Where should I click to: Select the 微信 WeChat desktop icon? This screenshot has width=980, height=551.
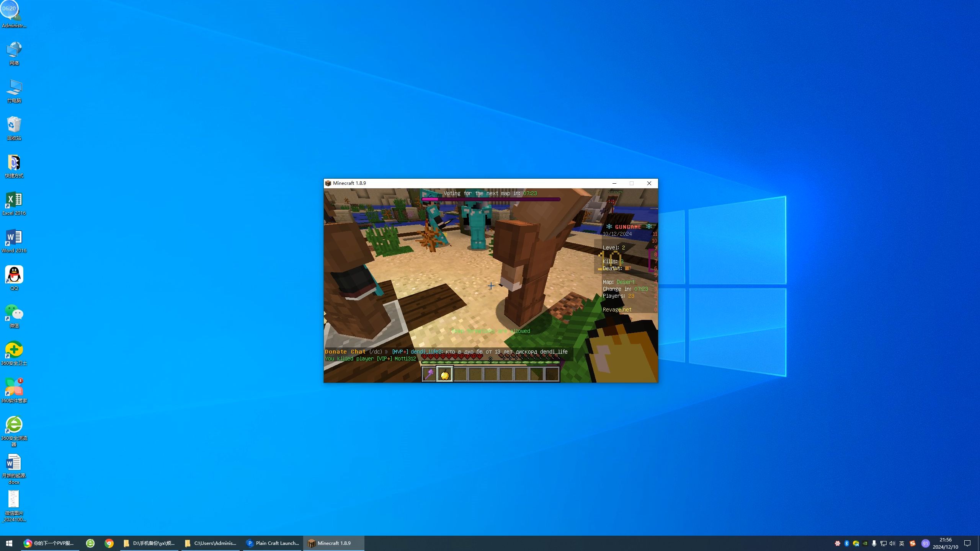(x=14, y=316)
